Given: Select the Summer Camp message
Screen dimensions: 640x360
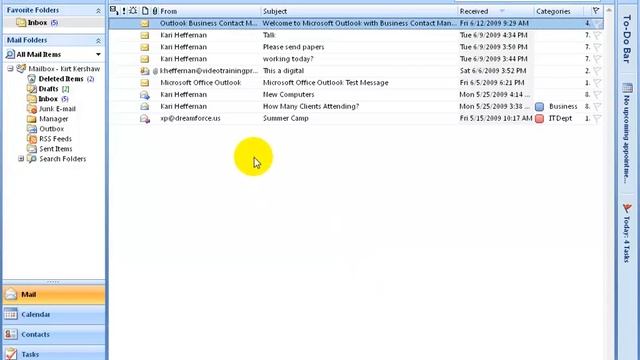Looking at the screenshot, I should (x=356, y=118).
